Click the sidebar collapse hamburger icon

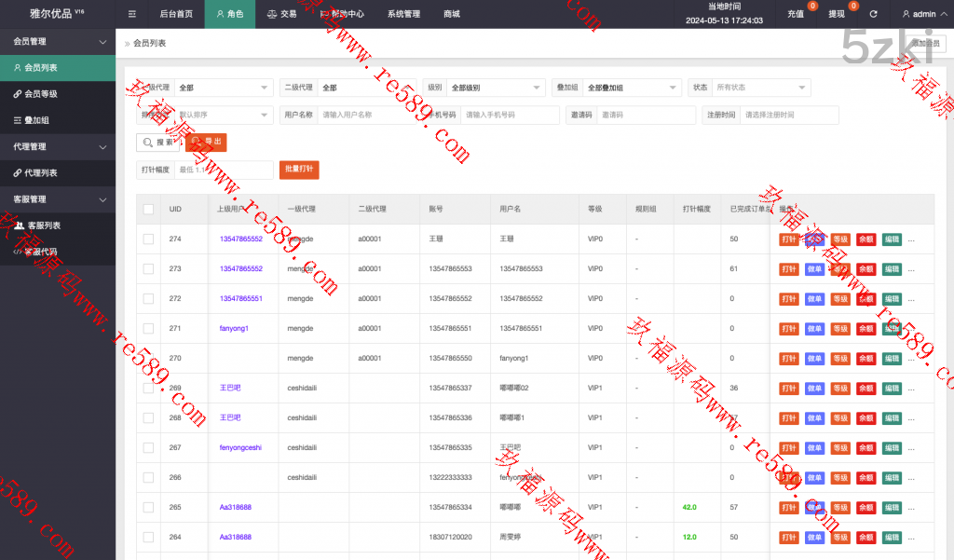click(x=131, y=14)
